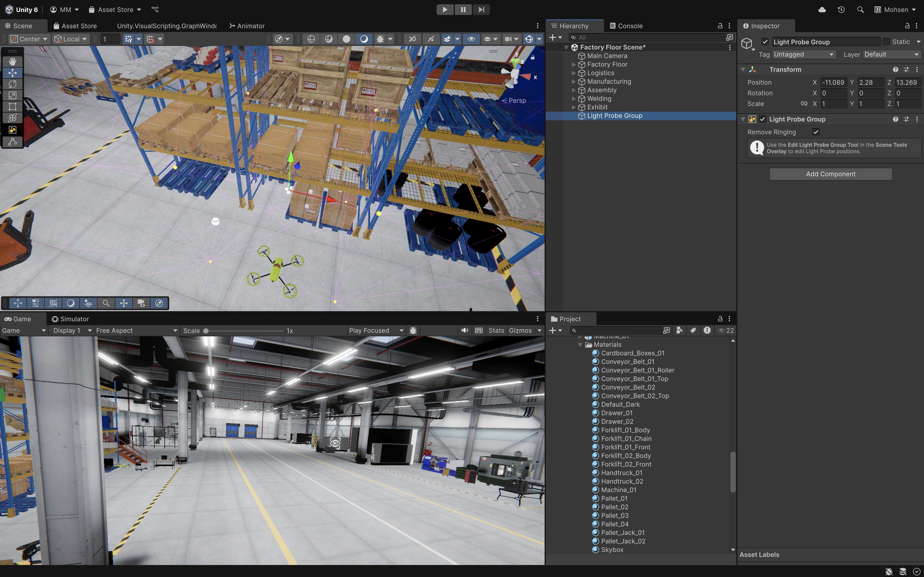Select the Scale tool in Scene toolbar
The height and width of the screenshot is (577, 924).
point(12,95)
